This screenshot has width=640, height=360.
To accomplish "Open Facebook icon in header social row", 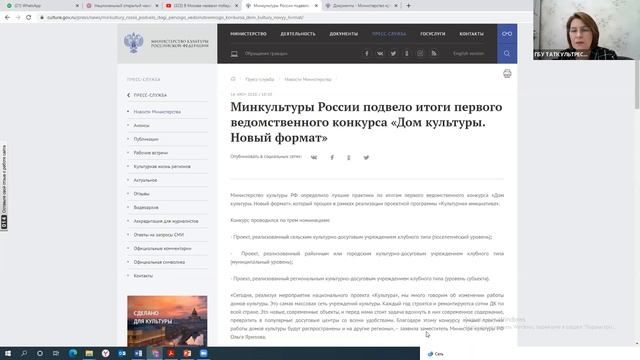I will (x=367, y=53).
